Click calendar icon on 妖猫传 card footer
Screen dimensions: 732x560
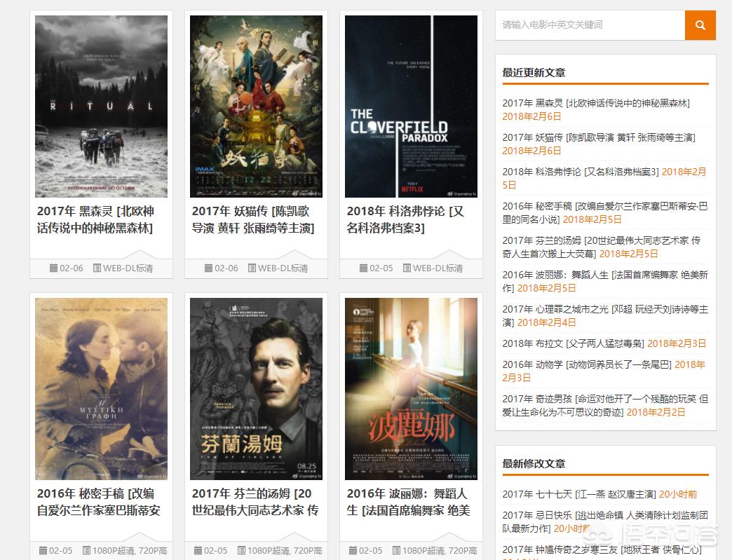(x=209, y=268)
